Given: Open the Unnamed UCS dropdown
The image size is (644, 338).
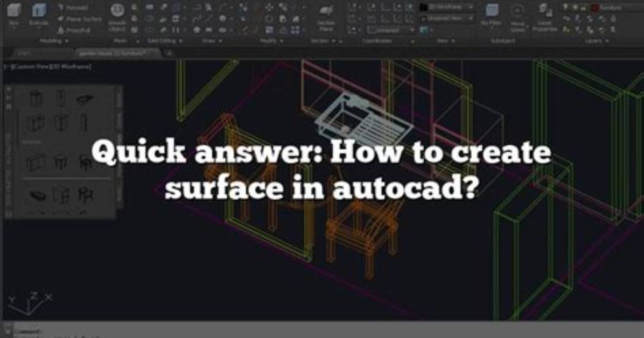Looking at the screenshot, I should 391,30.
